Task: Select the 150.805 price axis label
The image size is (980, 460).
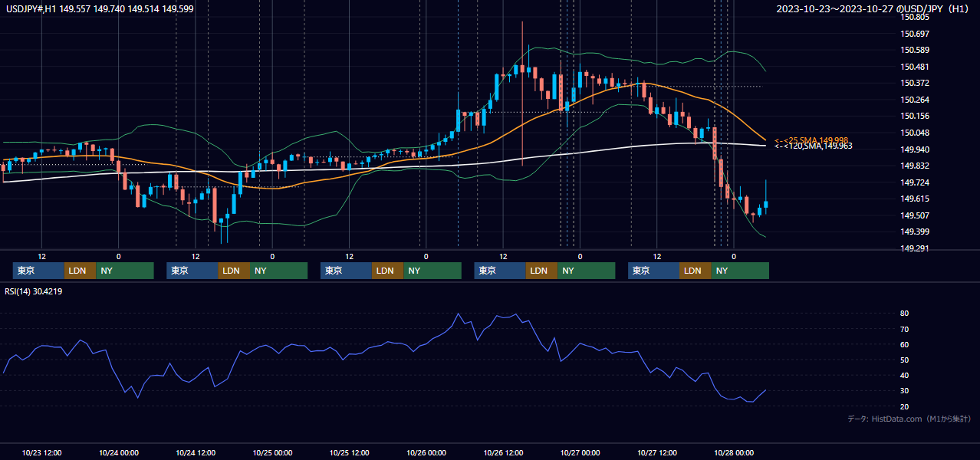Action: [914, 17]
